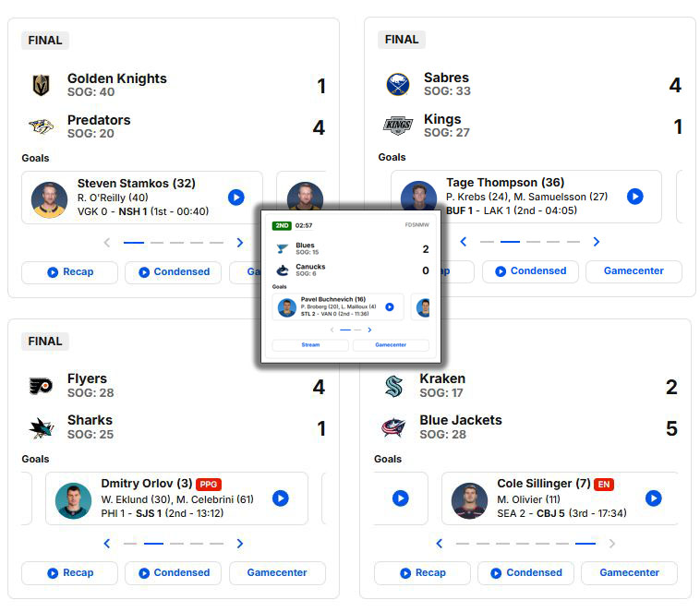The height and width of the screenshot is (612, 700).
Task: Click the Golden Knights team logo
Action: (x=41, y=85)
